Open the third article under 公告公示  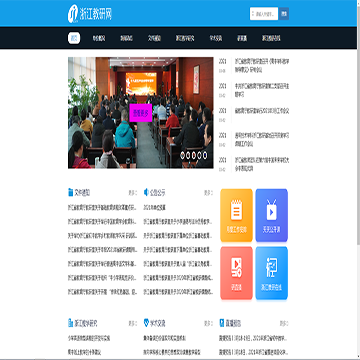(178, 235)
